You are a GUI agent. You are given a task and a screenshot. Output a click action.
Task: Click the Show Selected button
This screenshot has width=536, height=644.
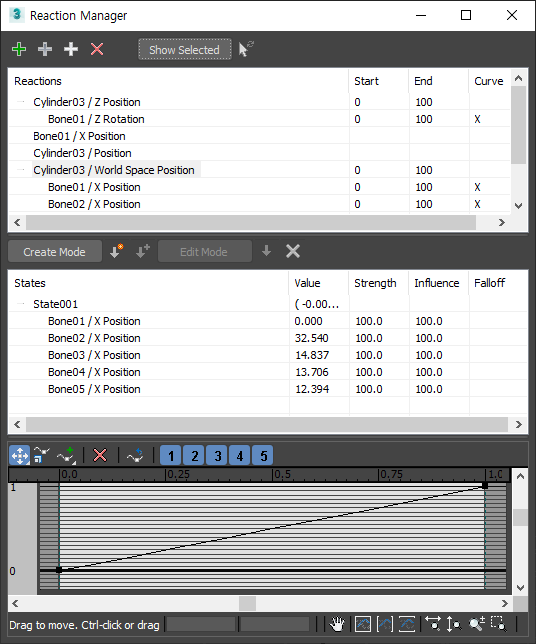pyautogui.click(x=185, y=50)
